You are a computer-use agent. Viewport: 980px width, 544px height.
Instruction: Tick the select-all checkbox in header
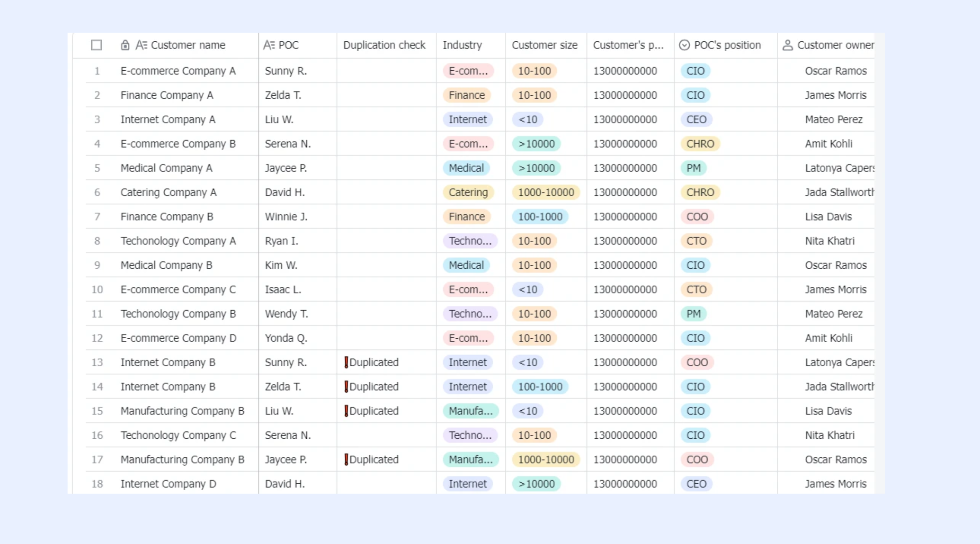tap(96, 45)
